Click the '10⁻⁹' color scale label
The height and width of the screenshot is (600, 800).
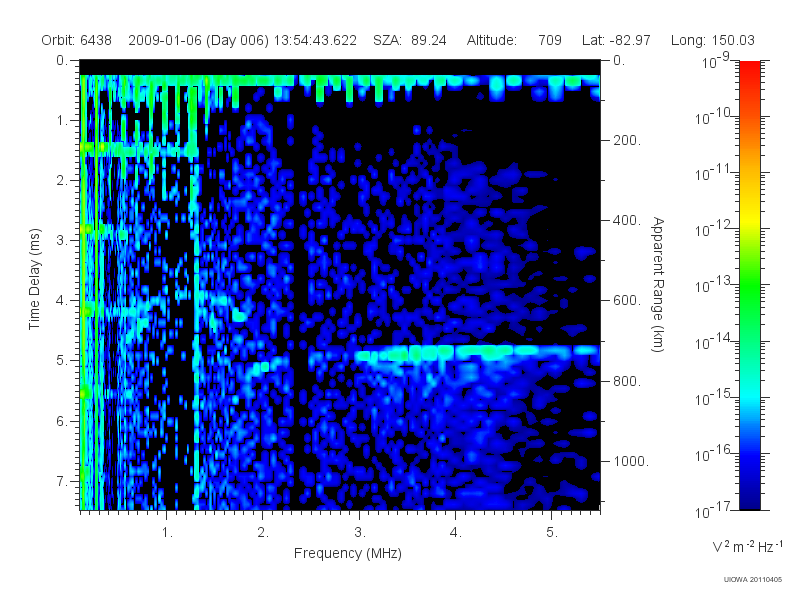click(716, 60)
